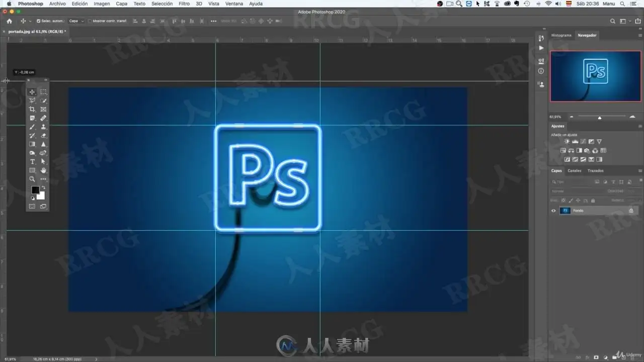Open the Capas panel options menu

640,170
